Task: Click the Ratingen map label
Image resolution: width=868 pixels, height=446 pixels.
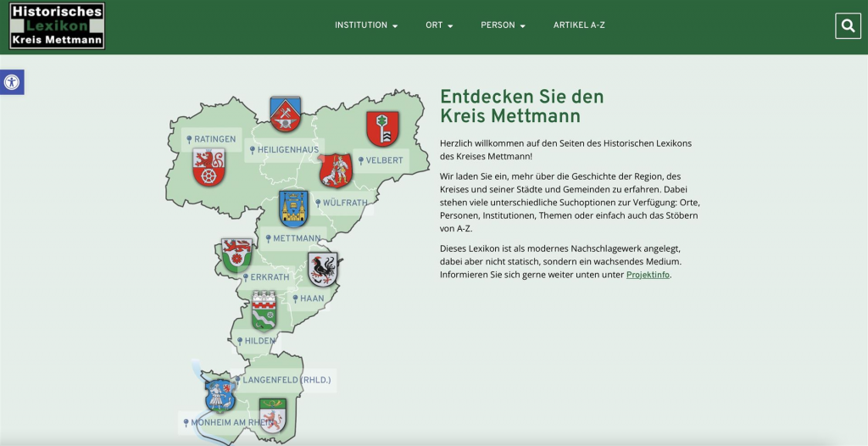Action: 212,139
